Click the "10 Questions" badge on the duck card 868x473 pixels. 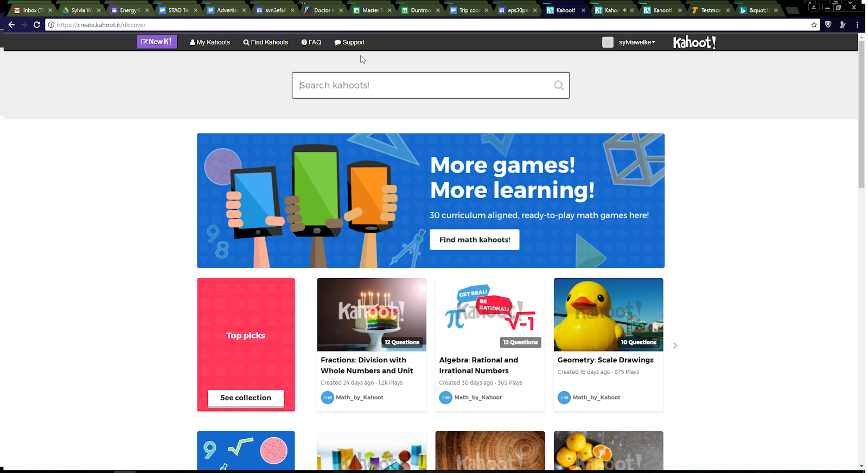tap(639, 342)
